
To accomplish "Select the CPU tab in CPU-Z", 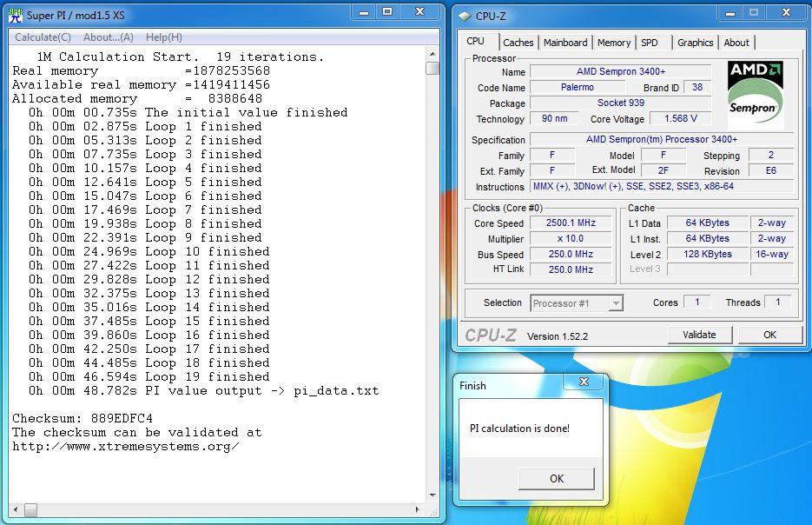I will click(x=475, y=42).
